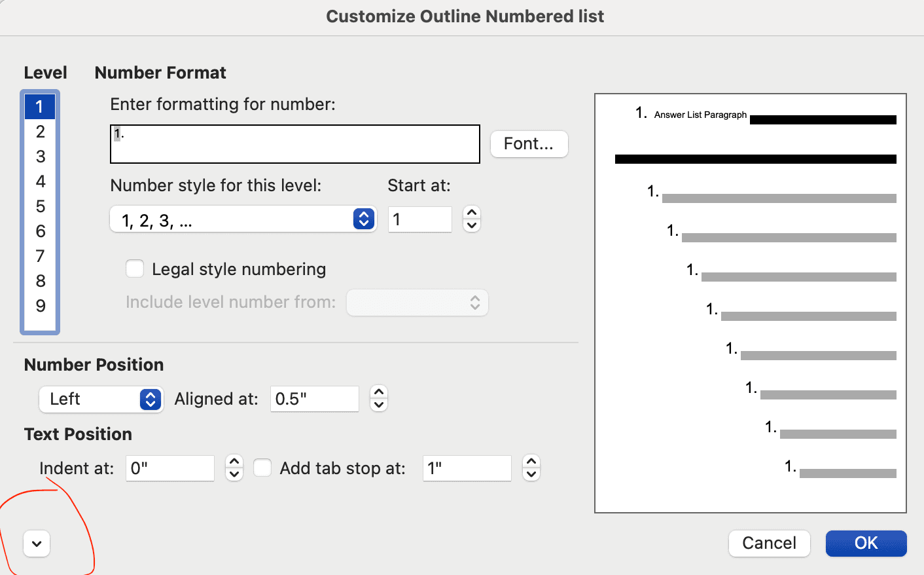924x575 pixels.
Task: Select level 5 in the Level list
Action: point(40,206)
